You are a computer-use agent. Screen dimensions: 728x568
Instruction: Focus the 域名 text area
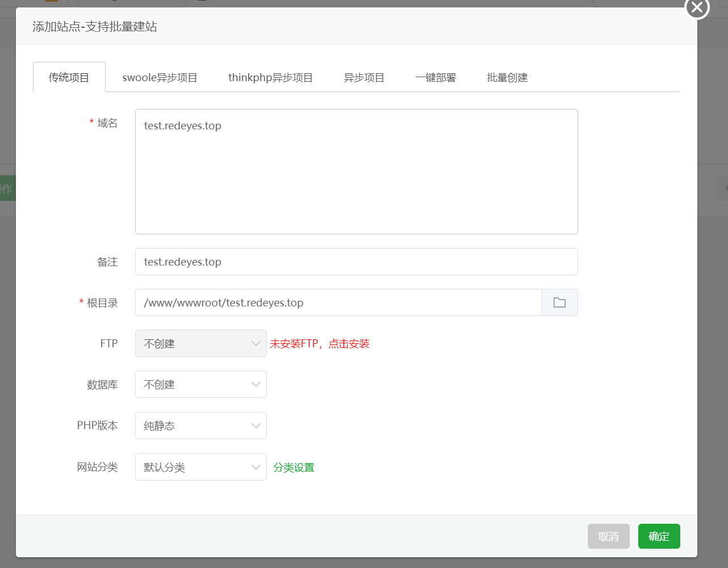pos(356,171)
